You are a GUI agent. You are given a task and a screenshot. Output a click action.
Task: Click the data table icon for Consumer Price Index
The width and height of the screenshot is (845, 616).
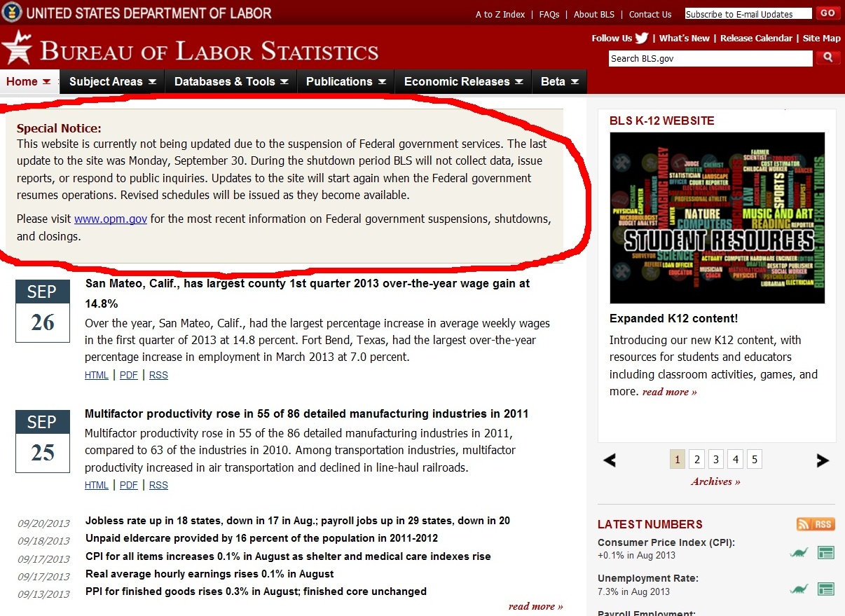click(x=826, y=553)
